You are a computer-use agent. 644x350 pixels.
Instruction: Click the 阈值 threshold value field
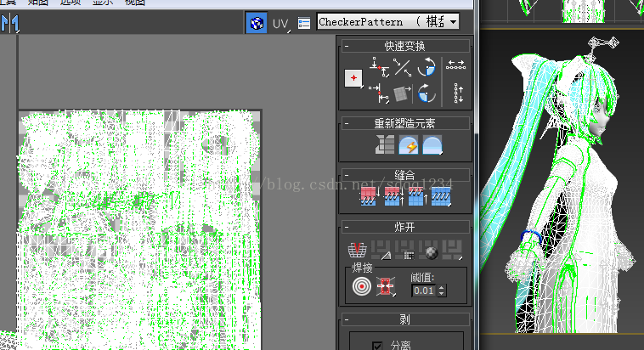[424, 291]
